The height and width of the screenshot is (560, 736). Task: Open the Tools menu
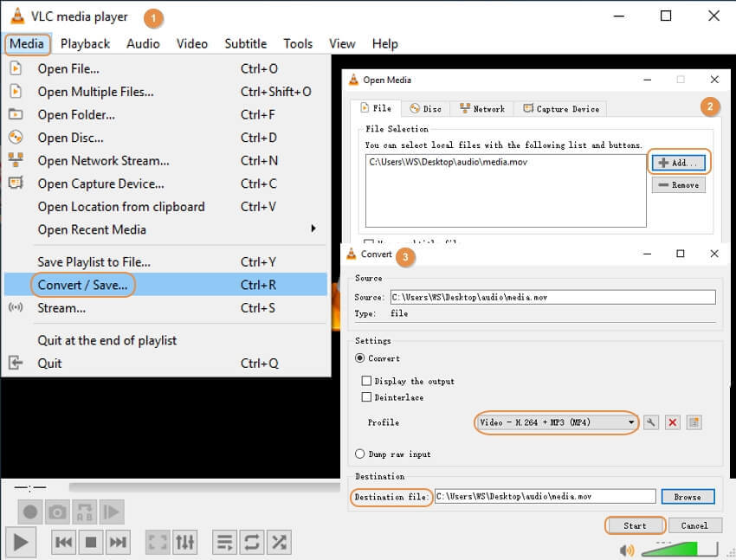[x=298, y=44]
